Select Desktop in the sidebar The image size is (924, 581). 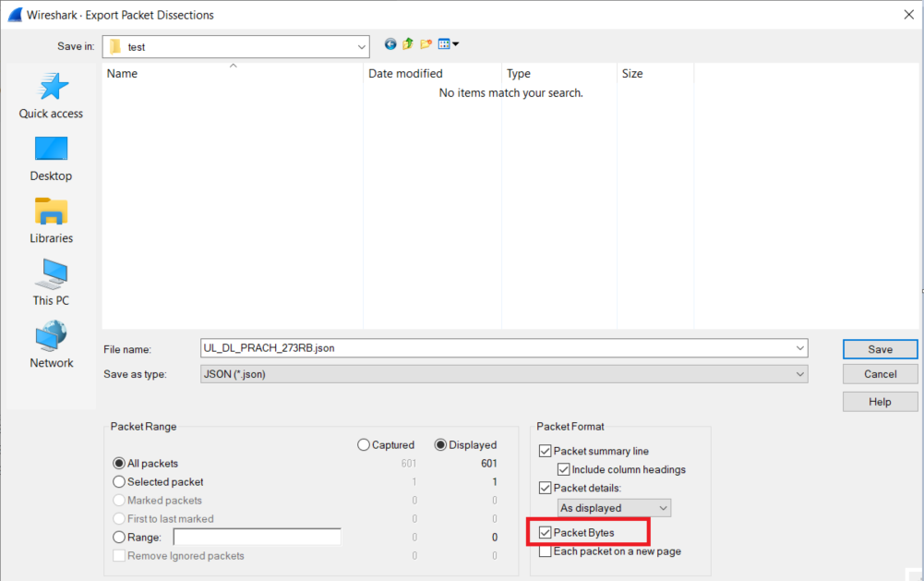[51, 157]
